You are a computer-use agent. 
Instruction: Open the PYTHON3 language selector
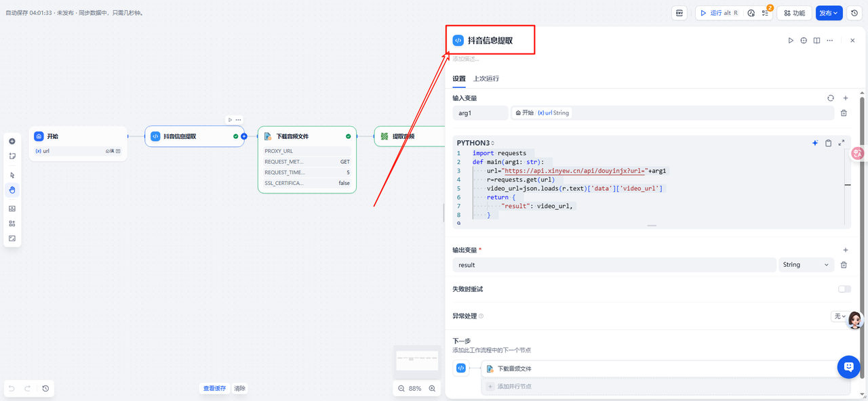[x=475, y=143]
